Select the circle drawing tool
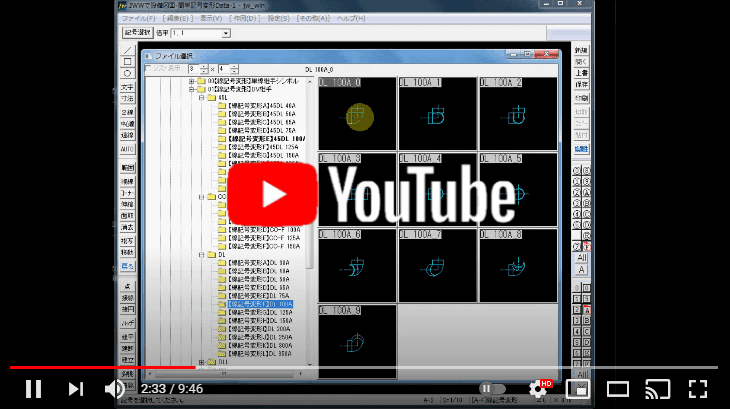 tap(127, 74)
